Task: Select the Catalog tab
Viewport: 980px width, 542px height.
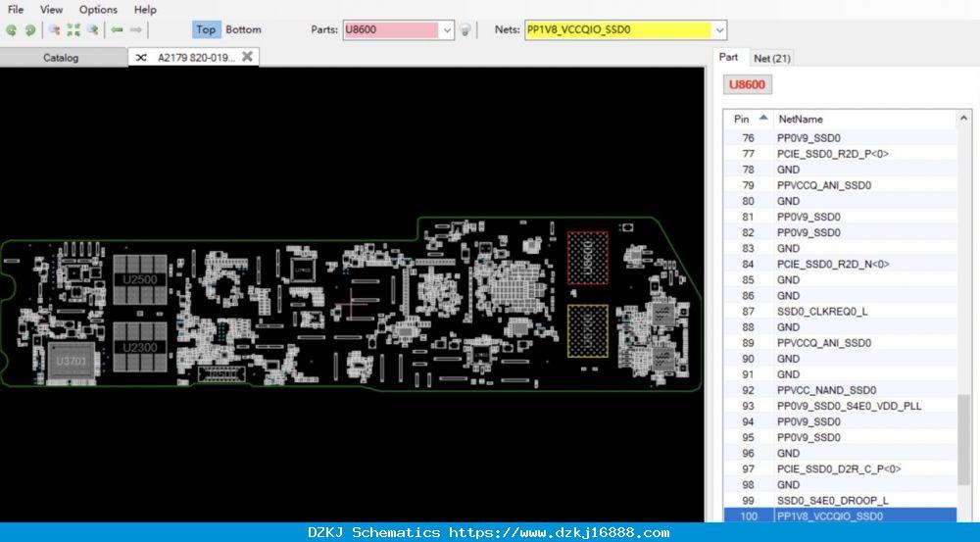Action: (61, 58)
